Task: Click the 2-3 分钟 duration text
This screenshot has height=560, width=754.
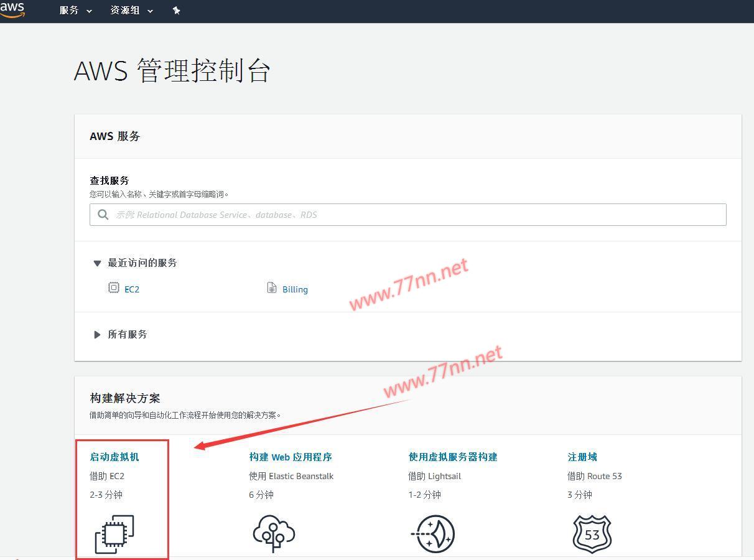Action: 106,495
